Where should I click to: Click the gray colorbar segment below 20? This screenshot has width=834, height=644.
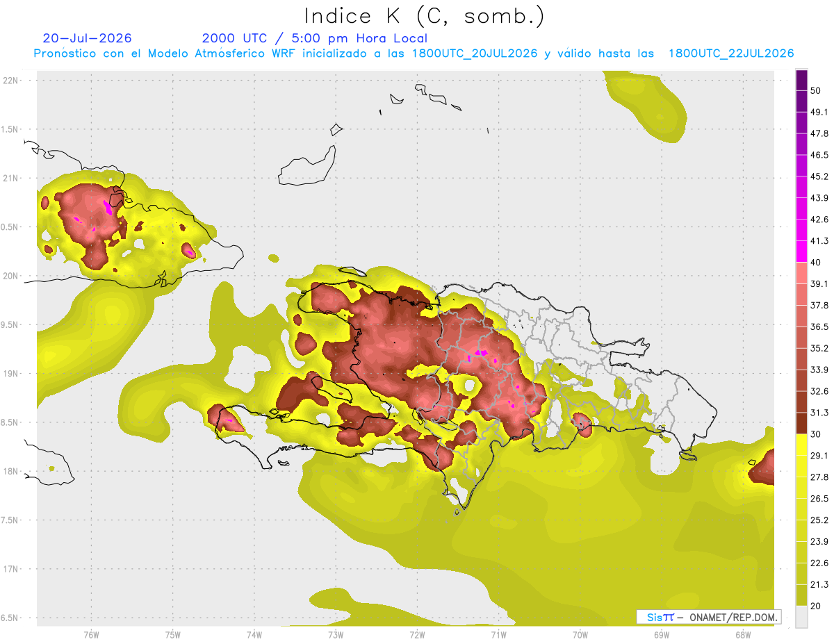tap(801, 617)
